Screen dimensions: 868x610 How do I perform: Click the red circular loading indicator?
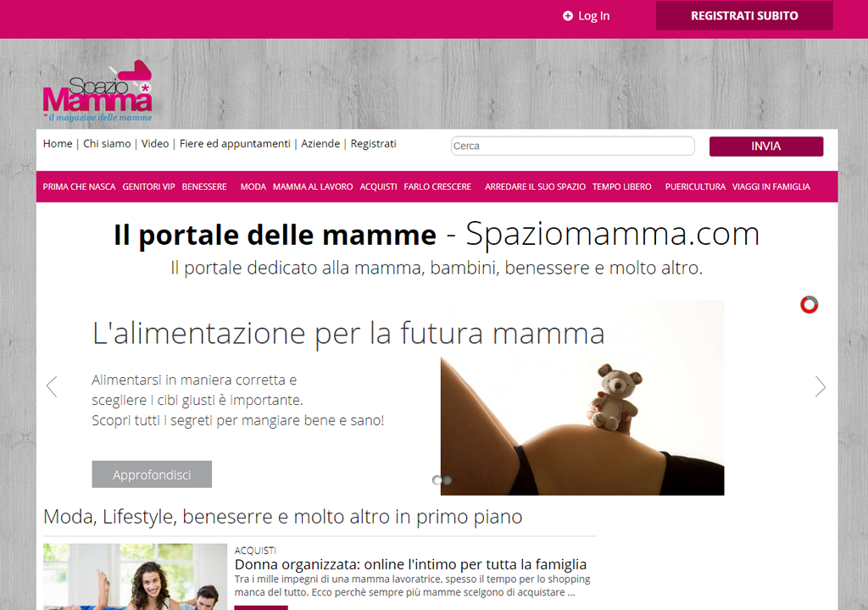pyautogui.click(x=809, y=304)
